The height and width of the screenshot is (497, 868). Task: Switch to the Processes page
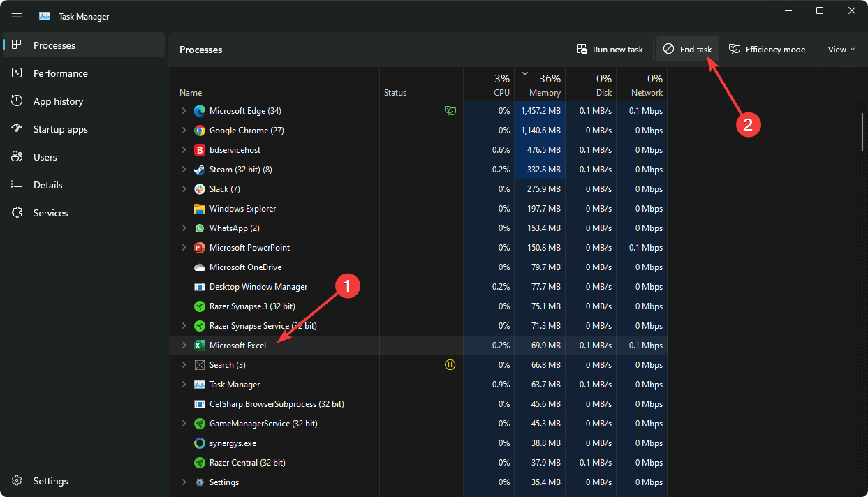tap(84, 45)
